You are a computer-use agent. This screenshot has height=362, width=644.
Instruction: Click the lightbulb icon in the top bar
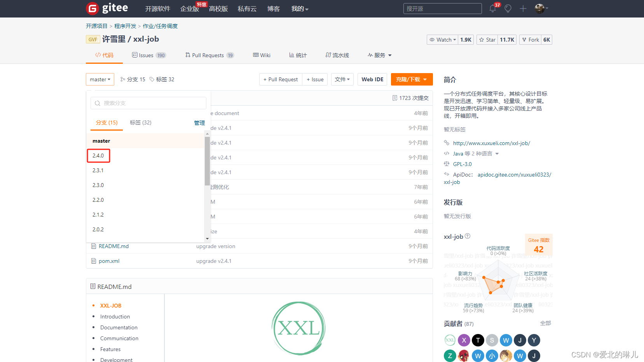(508, 9)
